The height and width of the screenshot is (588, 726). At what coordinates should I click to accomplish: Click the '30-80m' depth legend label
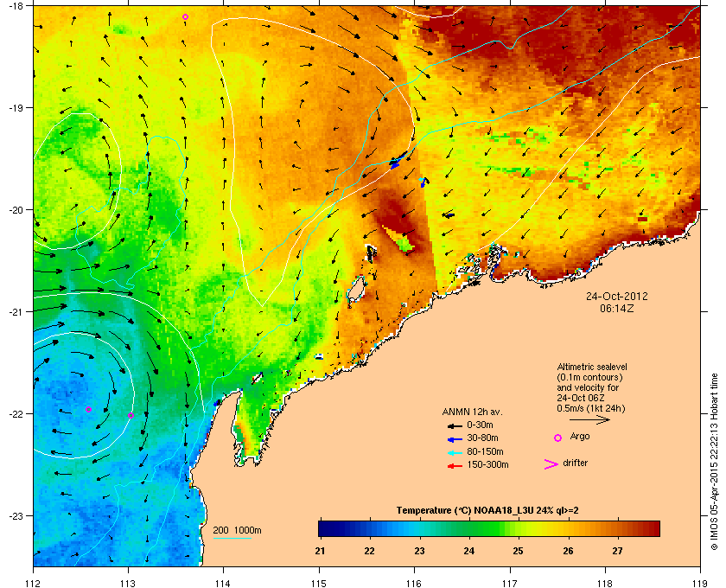coord(482,438)
